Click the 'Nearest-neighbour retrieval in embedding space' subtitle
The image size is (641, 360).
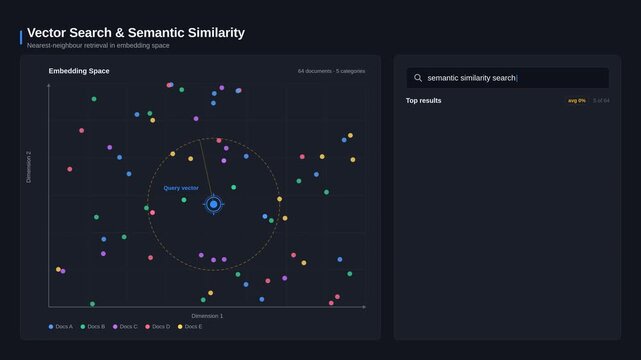(98, 45)
